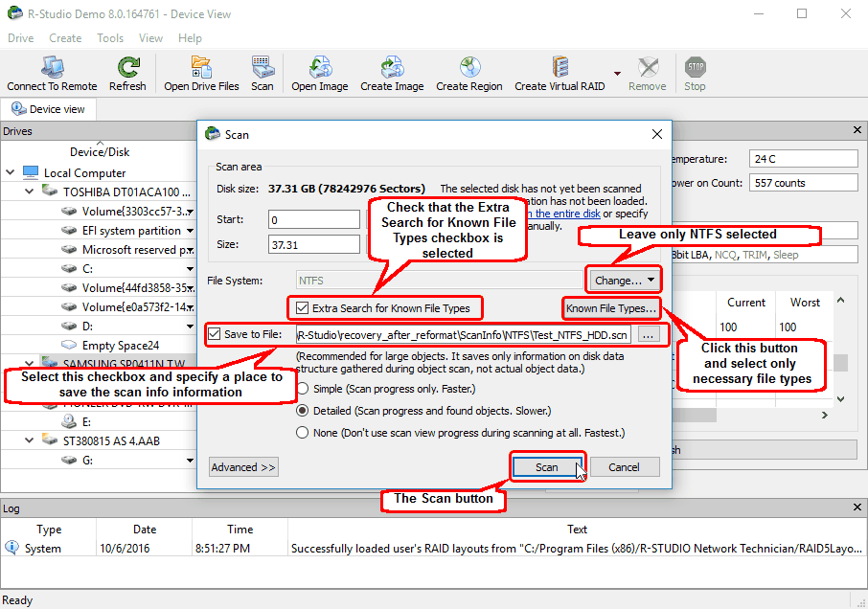Open the View menu
Image resolution: width=868 pixels, height=609 pixels.
click(150, 38)
